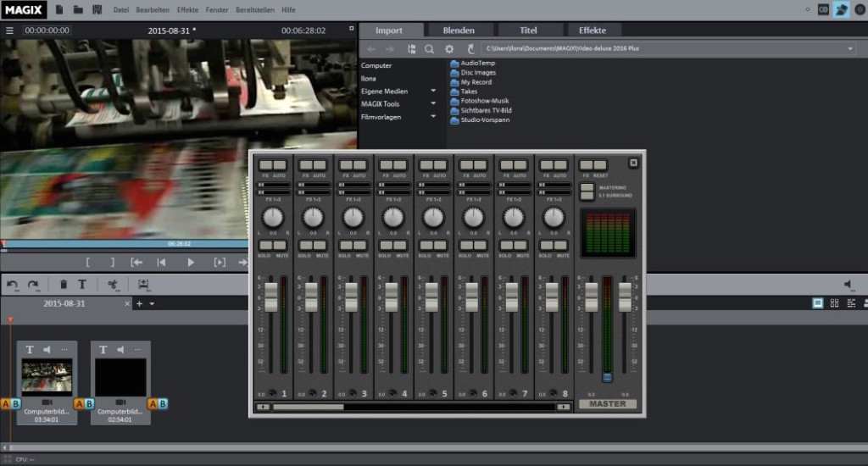
Task: Open the Fenster menu
Action: (x=217, y=10)
